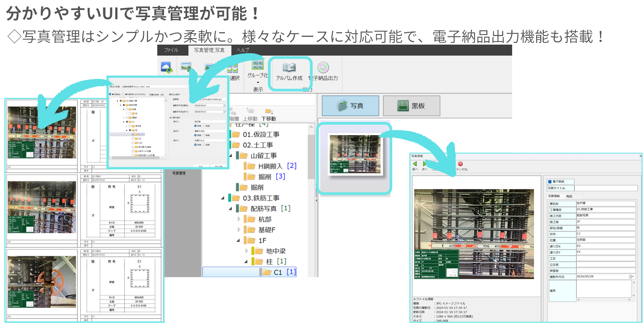Click the 上移動 move-up folder icon
Screen dimensions: 644x330
coord(250,110)
